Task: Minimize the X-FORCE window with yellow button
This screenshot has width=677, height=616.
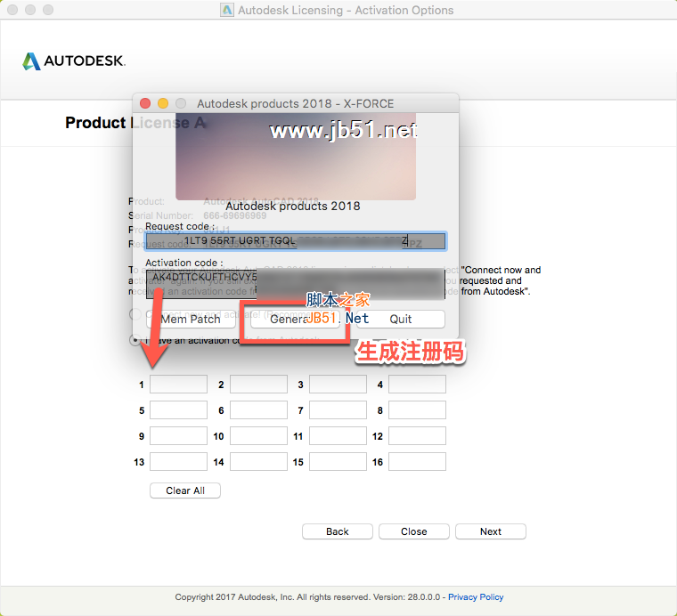Action: [x=163, y=103]
